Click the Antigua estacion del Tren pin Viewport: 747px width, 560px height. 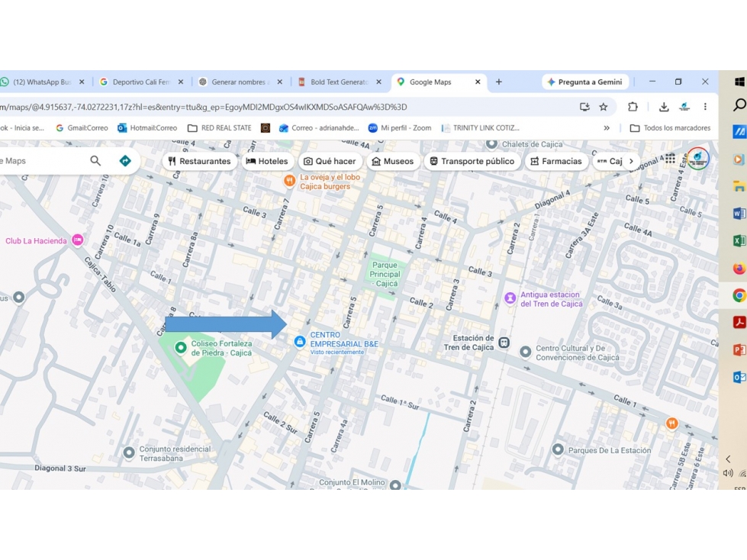pos(510,298)
